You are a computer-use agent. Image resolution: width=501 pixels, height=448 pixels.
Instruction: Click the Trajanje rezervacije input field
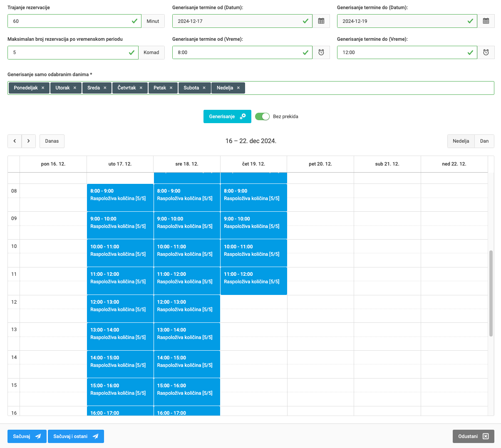tap(69, 21)
